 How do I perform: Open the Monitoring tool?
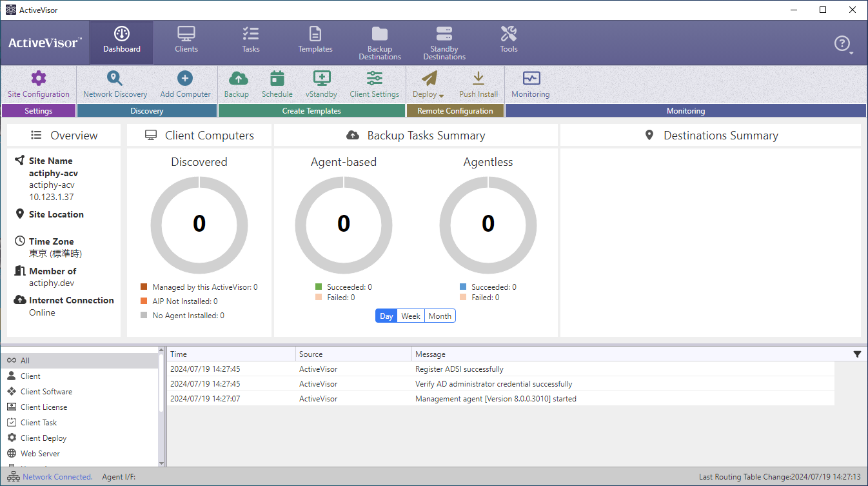[531, 85]
